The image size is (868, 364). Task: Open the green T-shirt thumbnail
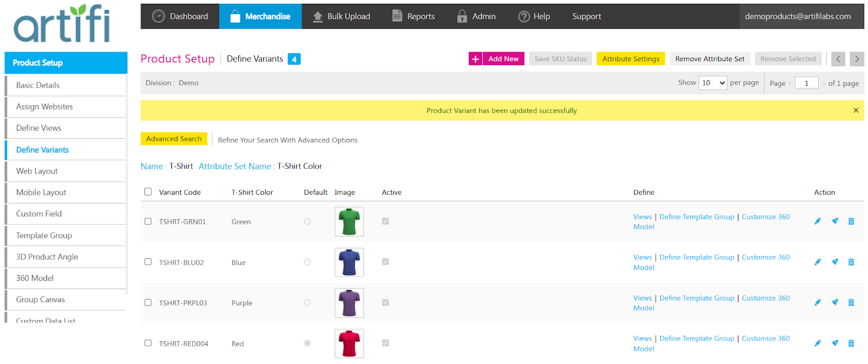point(349,221)
